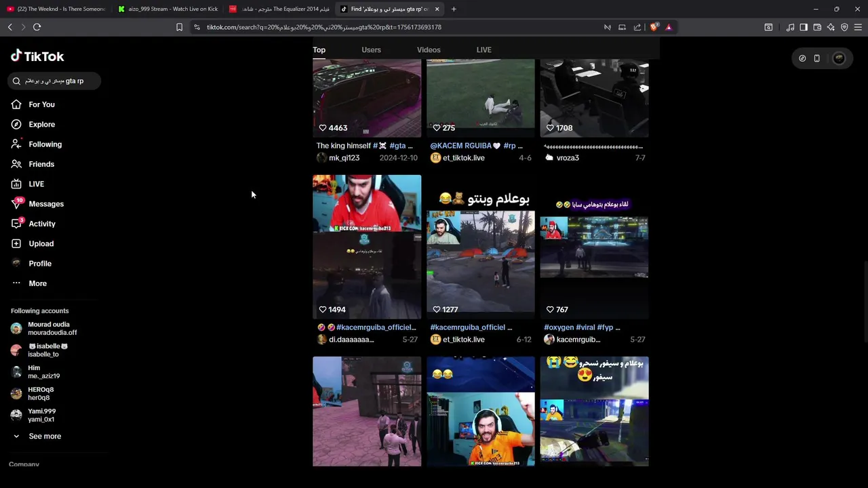
Task: Expand See more following accounts
Action: click(45, 436)
